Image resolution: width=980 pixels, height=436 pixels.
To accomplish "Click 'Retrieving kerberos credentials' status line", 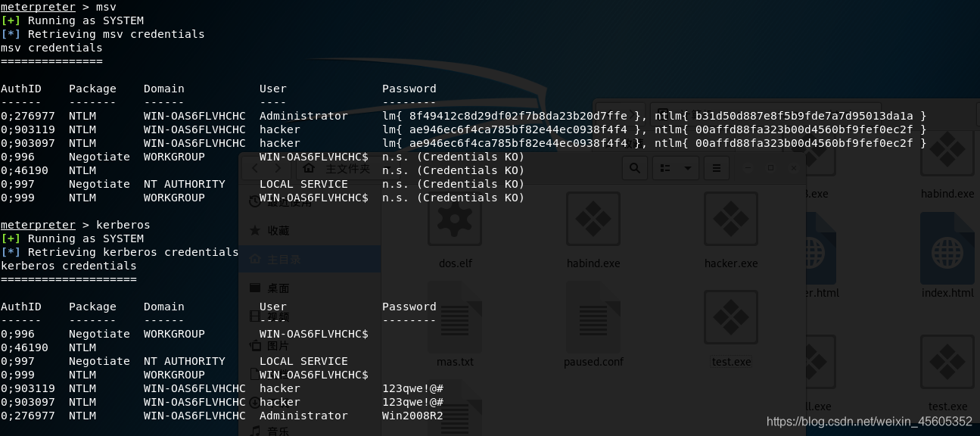I will 120,252.
